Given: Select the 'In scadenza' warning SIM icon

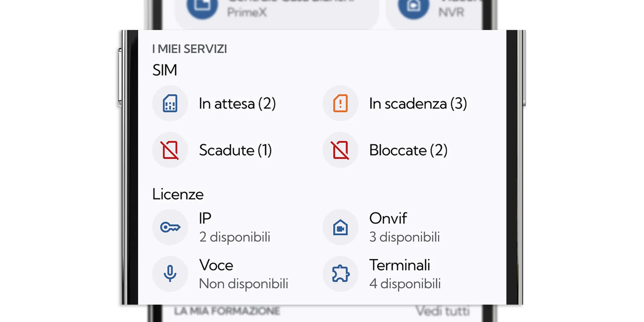Looking at the screenshot, I should tap(340, 103).
